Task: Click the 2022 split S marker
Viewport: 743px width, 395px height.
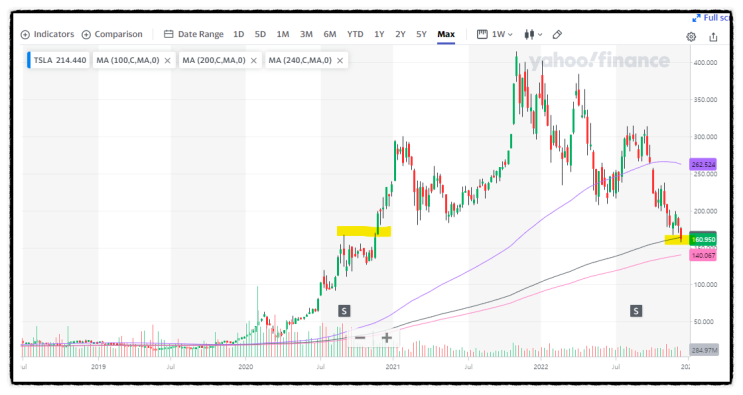Action: pyautogui.click(x=636, y=311)
